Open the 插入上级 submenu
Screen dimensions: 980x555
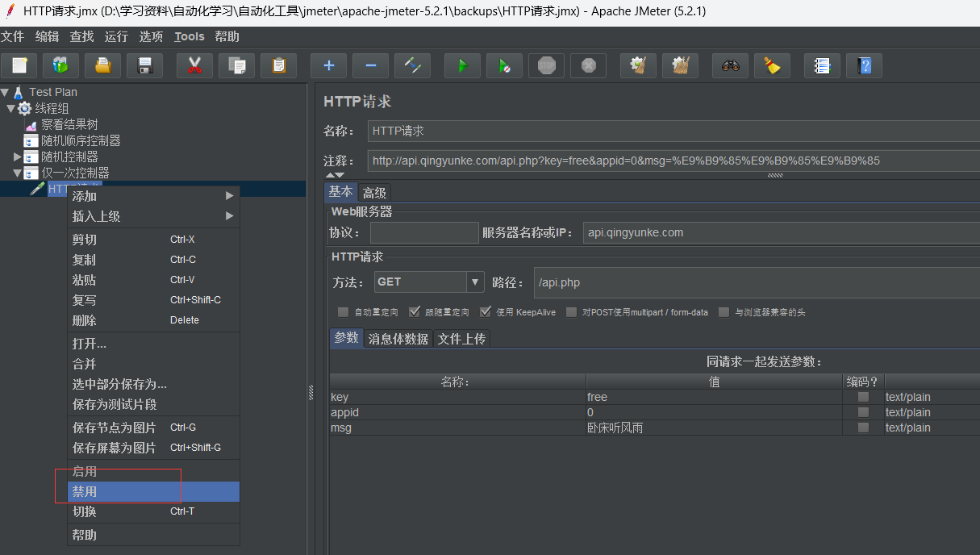click(153, 216)
